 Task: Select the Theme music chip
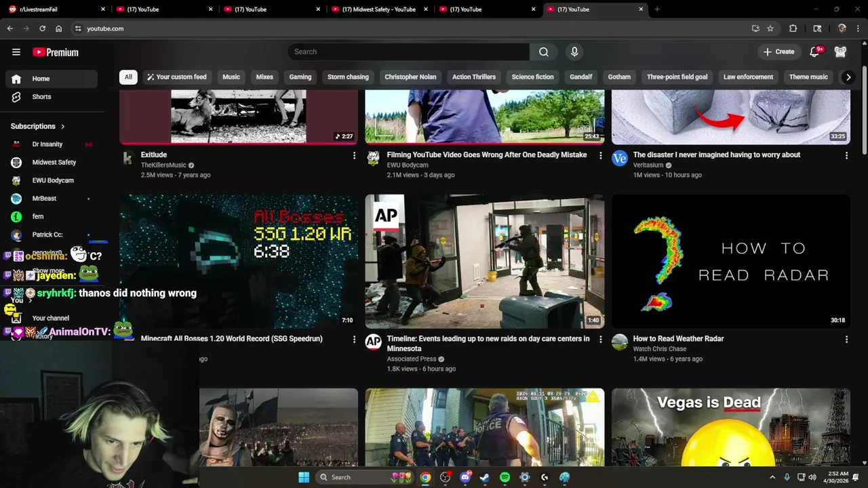tap(808, 77)
